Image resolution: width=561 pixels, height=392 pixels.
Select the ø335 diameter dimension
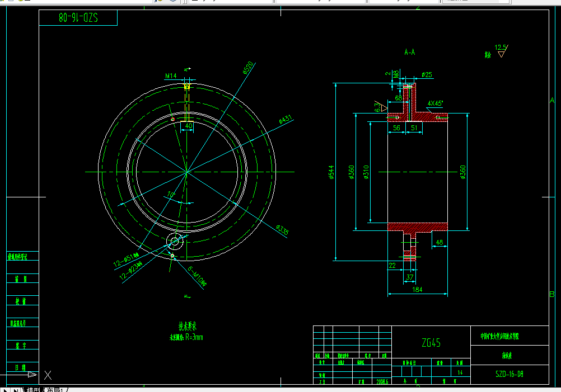pyautogui.click(x=282, y=230)
